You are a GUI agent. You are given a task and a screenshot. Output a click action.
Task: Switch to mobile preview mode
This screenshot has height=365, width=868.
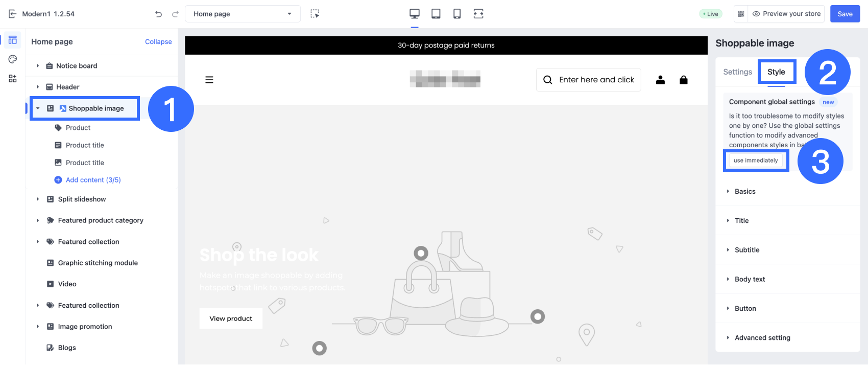pos(457,14)
